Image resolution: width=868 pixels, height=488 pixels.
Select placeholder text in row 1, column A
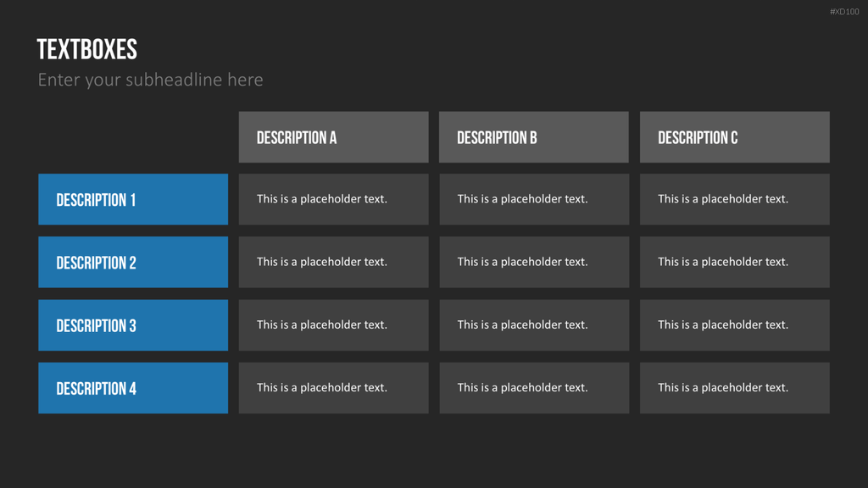321,199
